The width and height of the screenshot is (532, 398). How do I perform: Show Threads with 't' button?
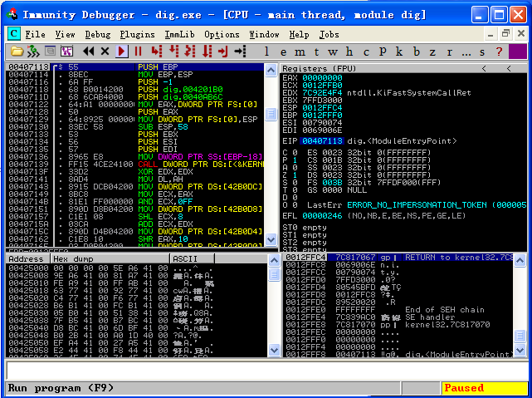[316, 52]
